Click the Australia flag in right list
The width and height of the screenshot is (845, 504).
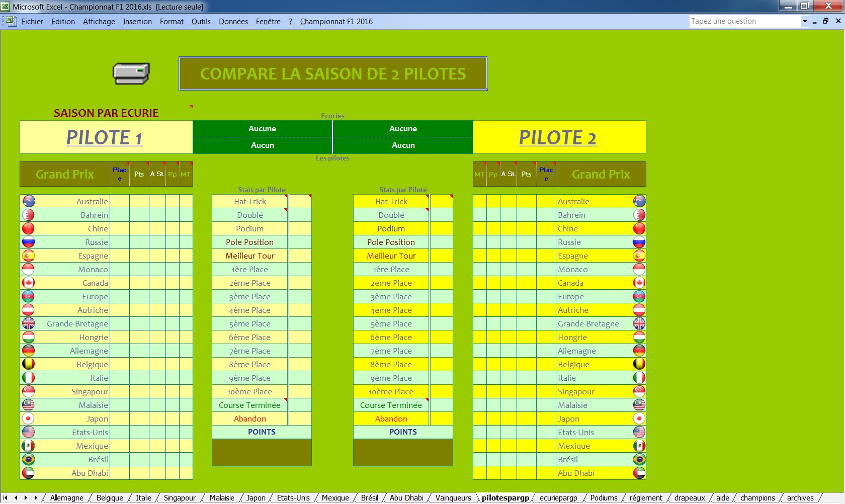pos(639,201)
